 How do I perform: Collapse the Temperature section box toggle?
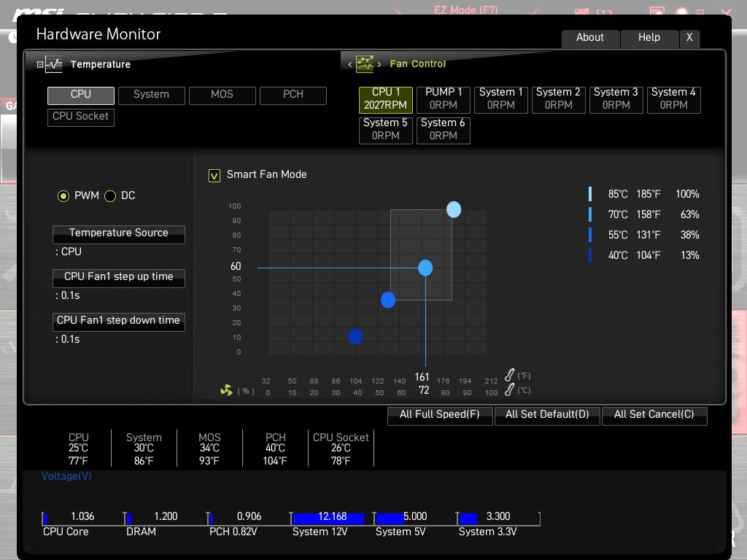pyautogui.click(x=40, y=64)
